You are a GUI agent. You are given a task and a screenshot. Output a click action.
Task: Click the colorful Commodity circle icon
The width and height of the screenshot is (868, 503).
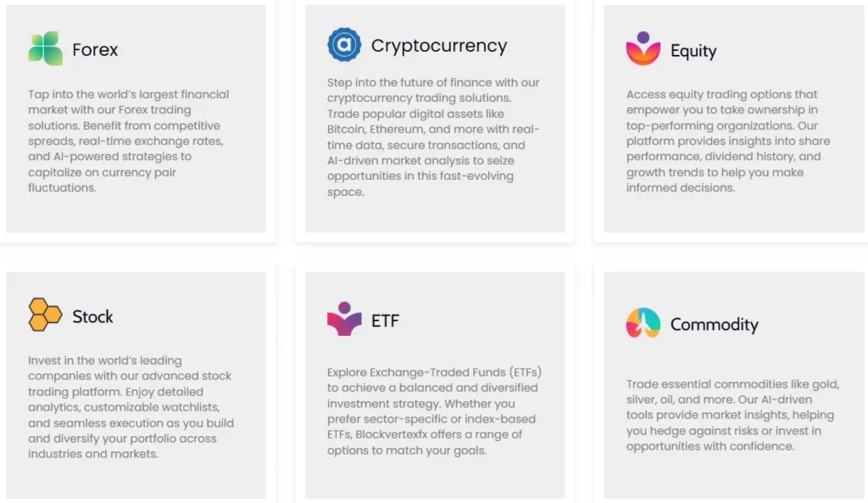pos(643,323)
